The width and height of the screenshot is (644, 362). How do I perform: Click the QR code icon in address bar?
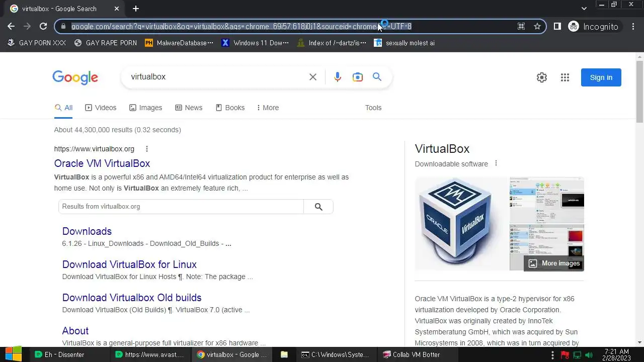click(x=521, y=26)
